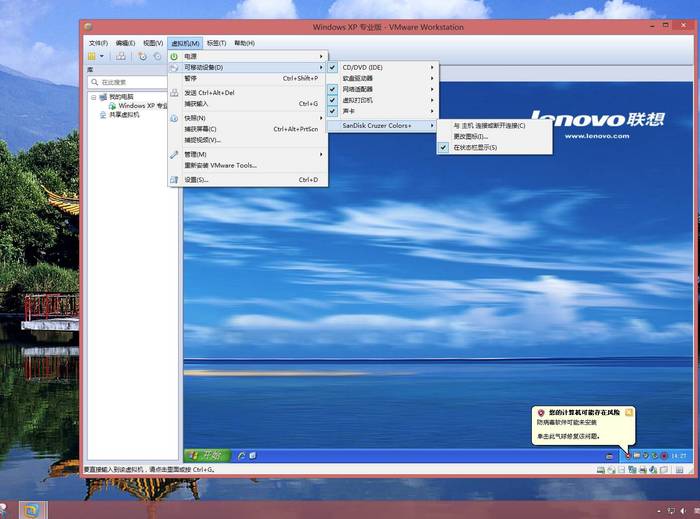Click the network adapter status bar icon
The height and width of the screenshot is (519, 700).
click(x=632, y=470)
